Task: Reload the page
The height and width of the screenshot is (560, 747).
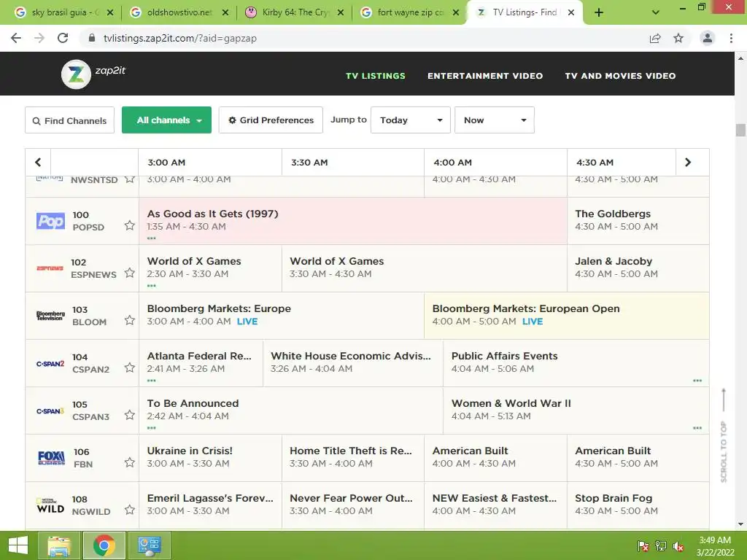Action: point(63,38)
